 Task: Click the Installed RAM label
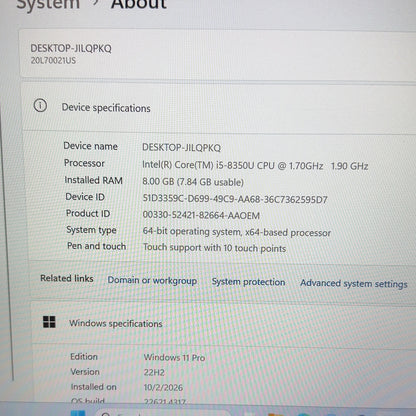coord(93,180)
